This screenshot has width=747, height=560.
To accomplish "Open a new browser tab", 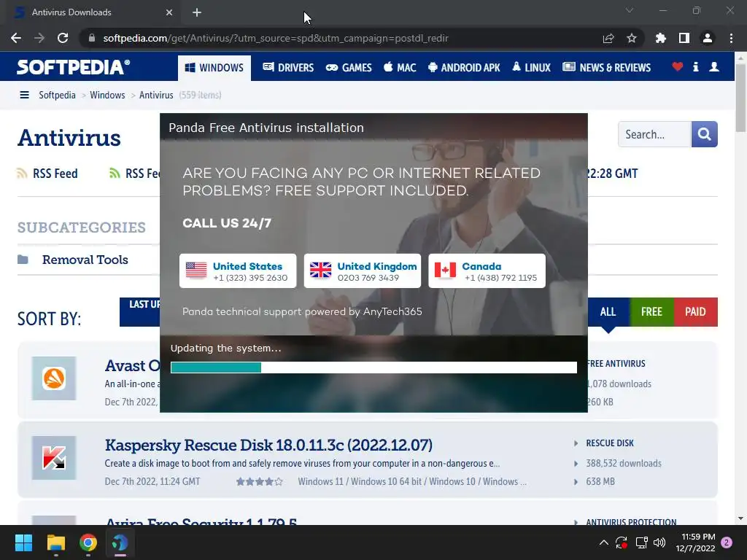I will click(197, 12).
